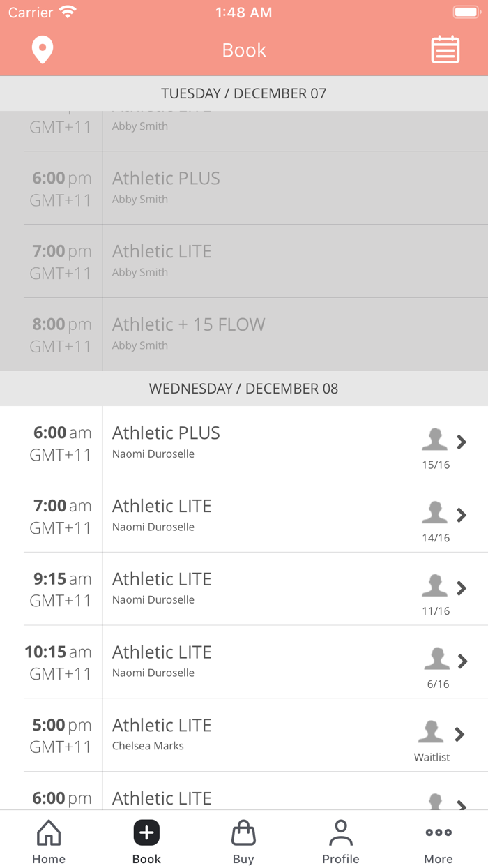
Task: Tap attendee icon showing 14/16 spots
Action: (434, 513)
